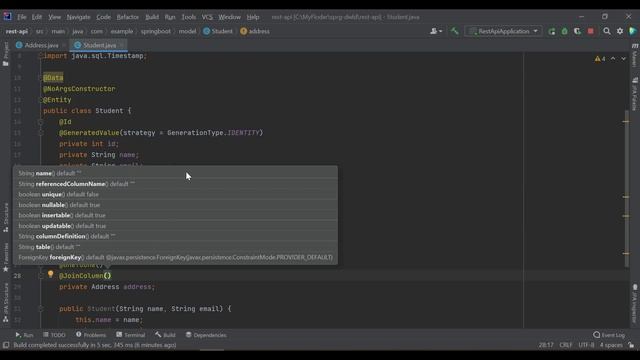Click the Student class breadcrumb
This screenshot has height=360, width=640.
click(x=218, y=31)
